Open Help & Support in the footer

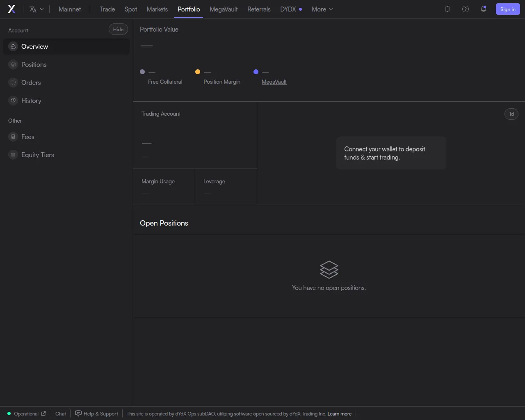tap(97, 414)
